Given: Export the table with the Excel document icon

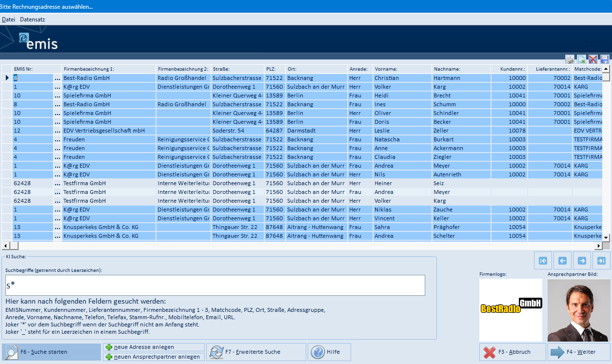Looking at the screenshot, I should pyautogui.click(x=581, y=59).
